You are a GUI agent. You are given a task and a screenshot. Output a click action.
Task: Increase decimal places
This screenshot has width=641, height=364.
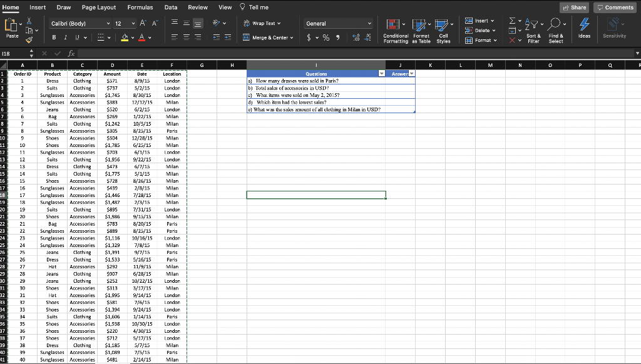pos(356,38)
